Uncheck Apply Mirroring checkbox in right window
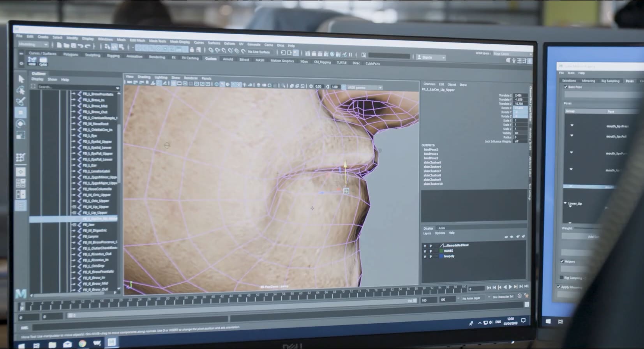 559,287
